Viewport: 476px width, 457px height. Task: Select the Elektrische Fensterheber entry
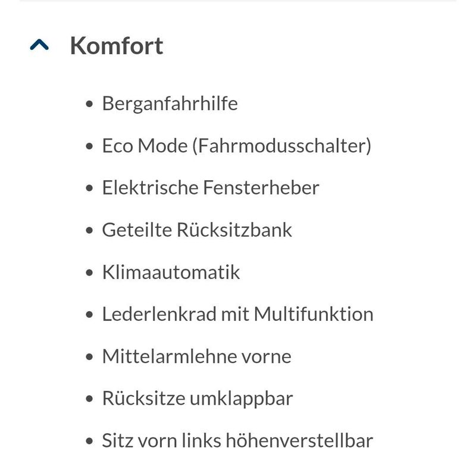click(x=211, y=187)
